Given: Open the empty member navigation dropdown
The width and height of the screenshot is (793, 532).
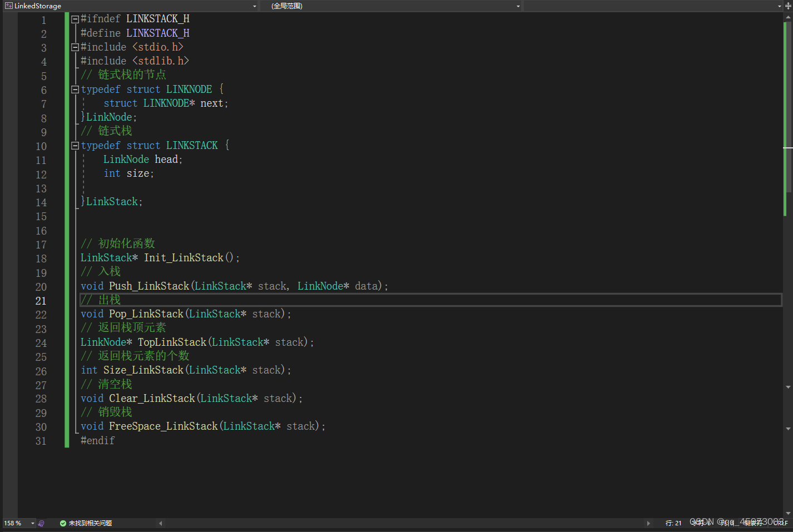Looking at the screenshot, I should click(779, 6).
